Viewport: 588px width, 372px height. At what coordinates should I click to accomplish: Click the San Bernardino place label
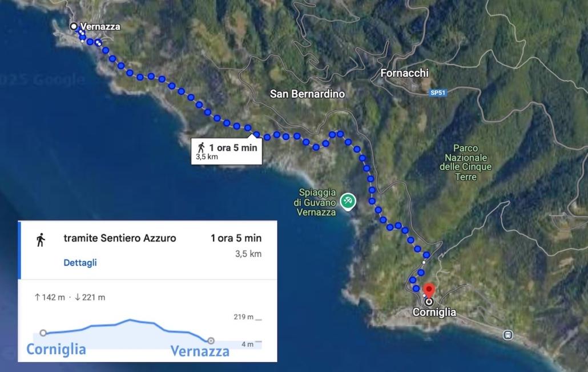(x=307, y=94)
